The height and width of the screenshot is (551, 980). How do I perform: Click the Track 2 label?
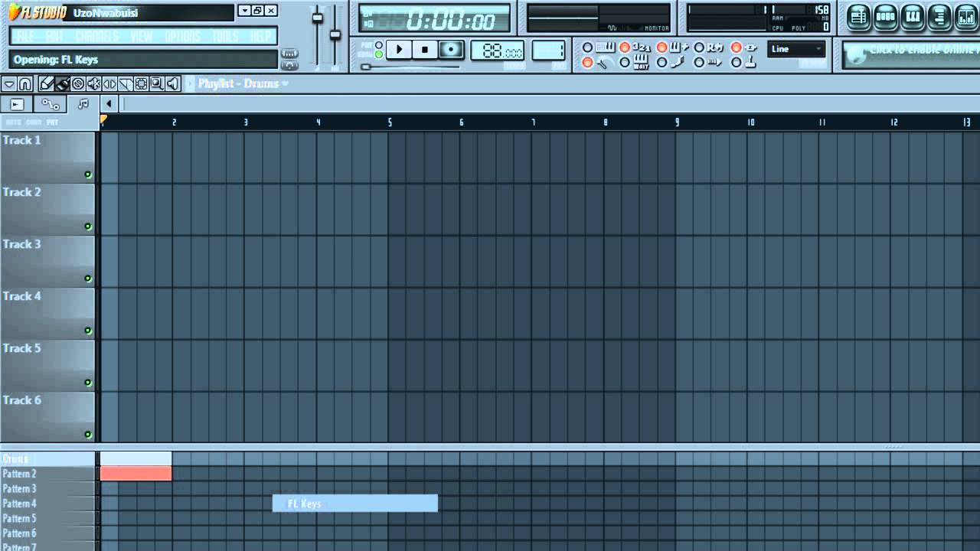[21, 192]
